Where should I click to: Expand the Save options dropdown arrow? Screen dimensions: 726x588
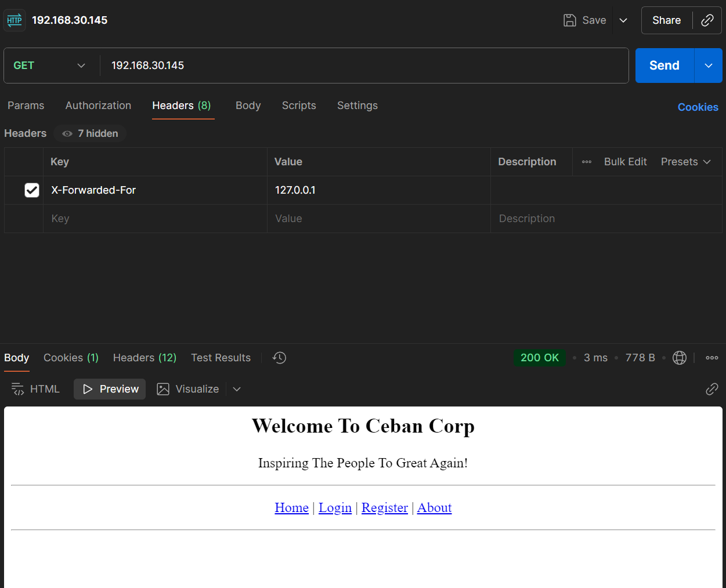tap(623, 20)
